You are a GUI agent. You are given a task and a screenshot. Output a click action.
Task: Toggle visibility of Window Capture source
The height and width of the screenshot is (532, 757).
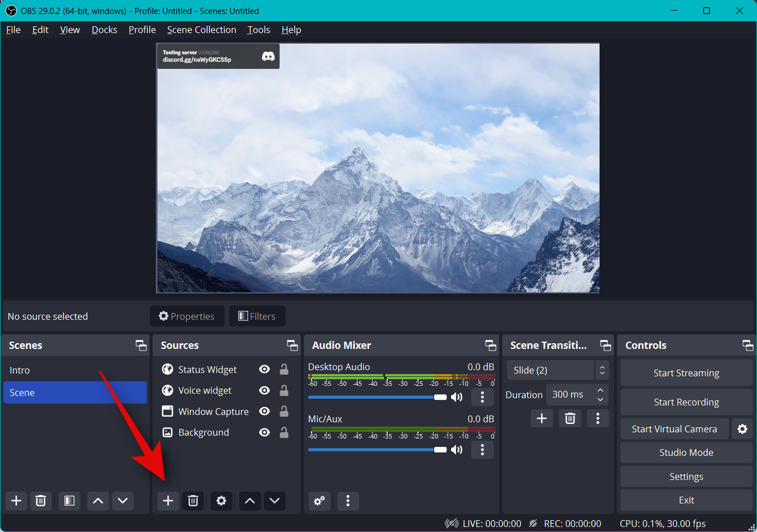point(264,412)
